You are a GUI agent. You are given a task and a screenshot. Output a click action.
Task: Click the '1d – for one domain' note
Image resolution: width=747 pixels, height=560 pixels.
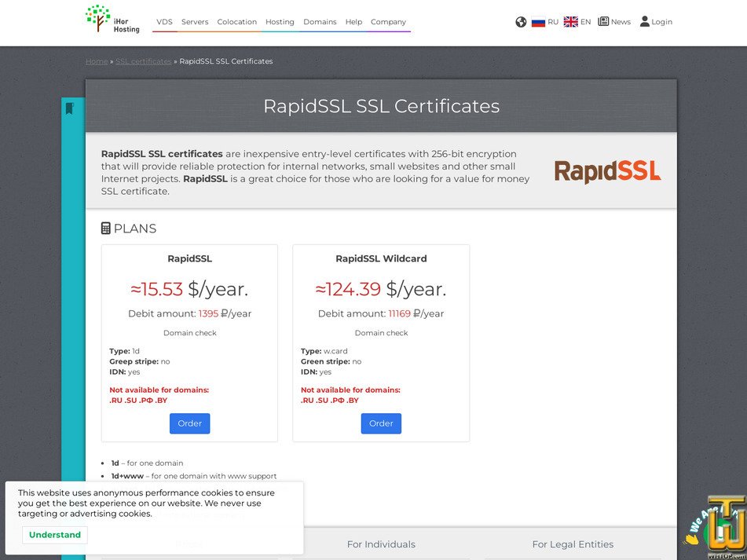147,463
